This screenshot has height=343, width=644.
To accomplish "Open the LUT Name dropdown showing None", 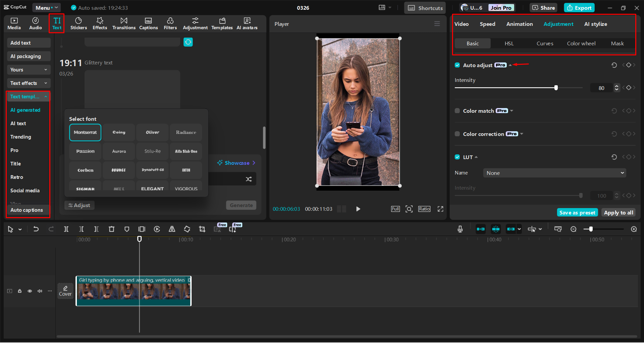I will pos(554,173).
